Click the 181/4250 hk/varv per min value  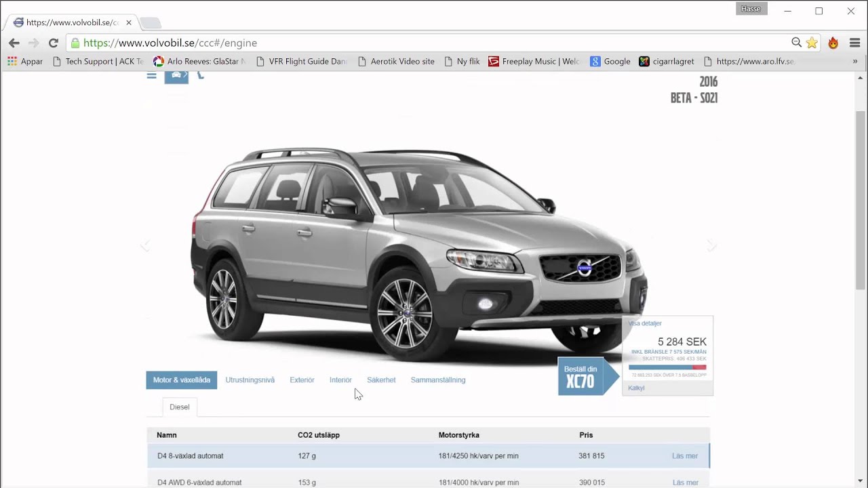tap(479, 456)
